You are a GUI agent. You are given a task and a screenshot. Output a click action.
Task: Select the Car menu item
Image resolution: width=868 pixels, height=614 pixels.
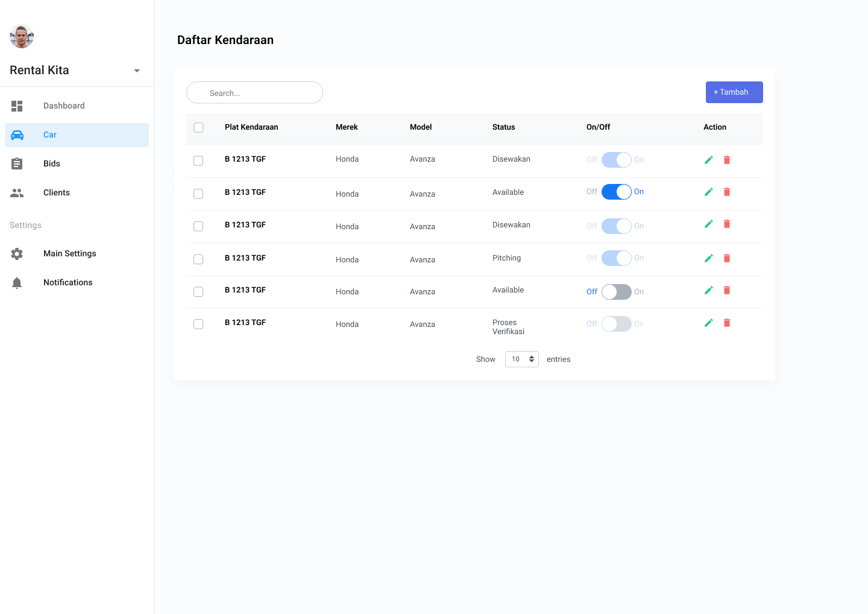(50, 135)
